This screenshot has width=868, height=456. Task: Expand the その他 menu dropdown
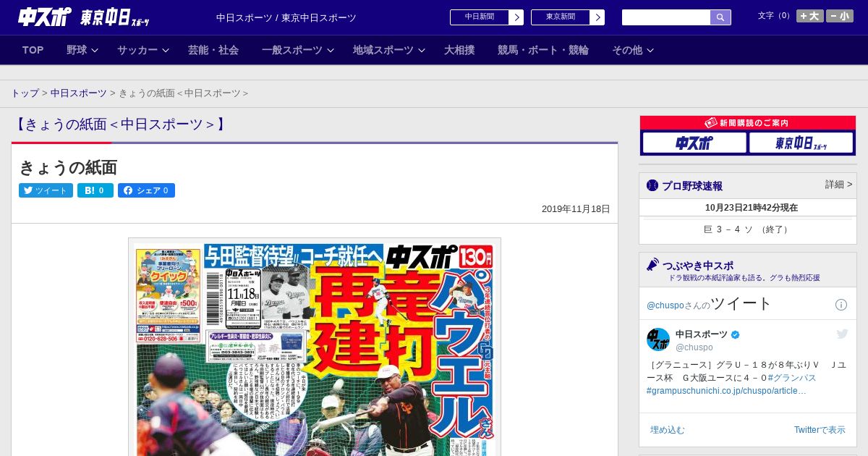(633, 50)
